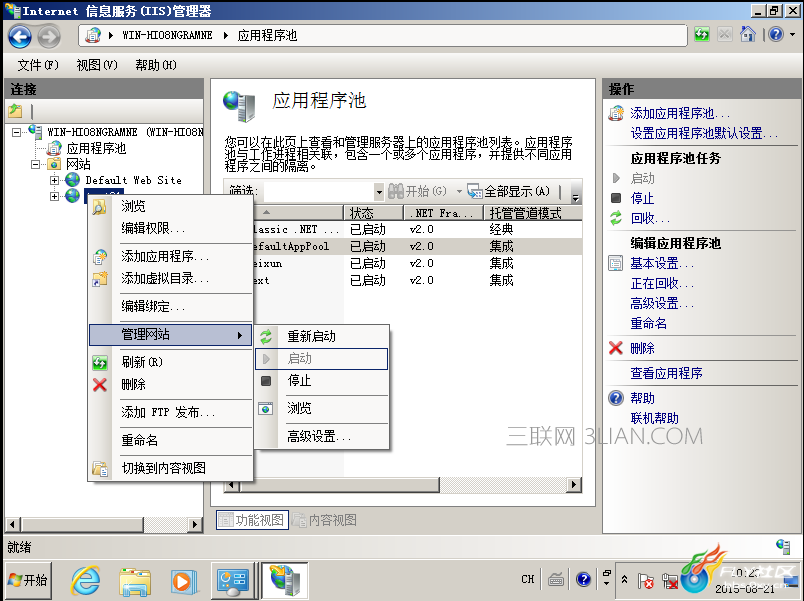Click 高级设置... in Actions pane
This screenshot has height=601, width=804.
tap(661, 304)
